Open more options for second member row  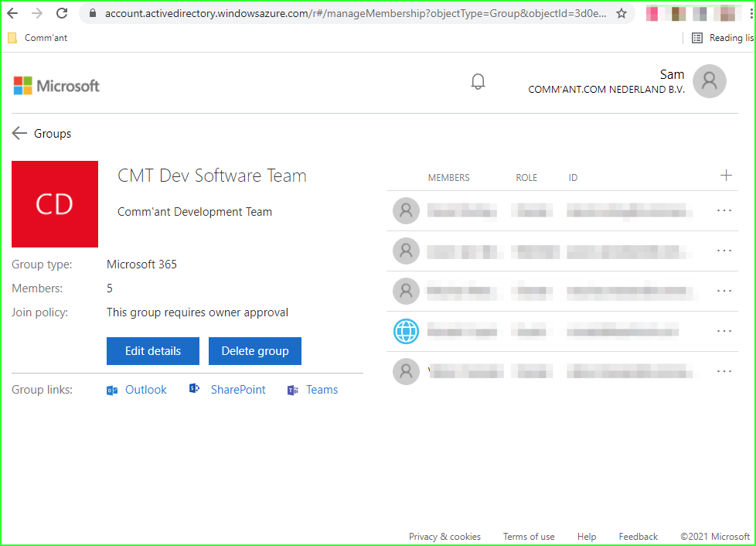tap(724, 251)
